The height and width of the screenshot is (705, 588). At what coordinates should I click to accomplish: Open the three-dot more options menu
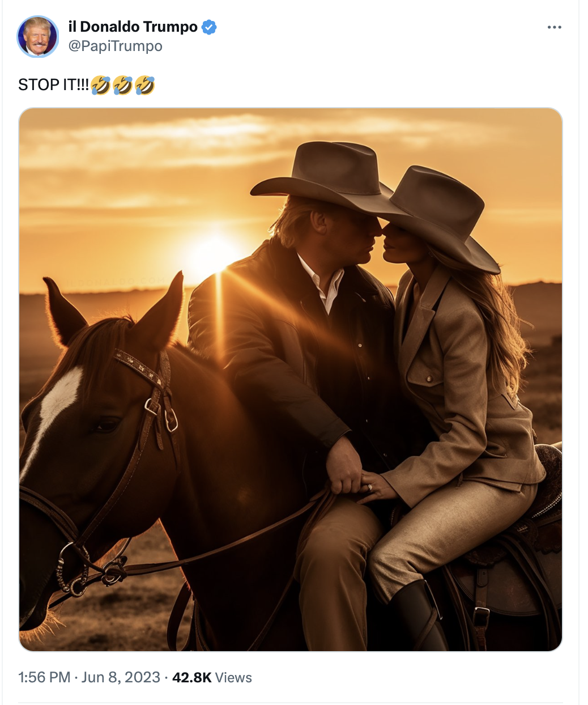(x=554, y=27)
